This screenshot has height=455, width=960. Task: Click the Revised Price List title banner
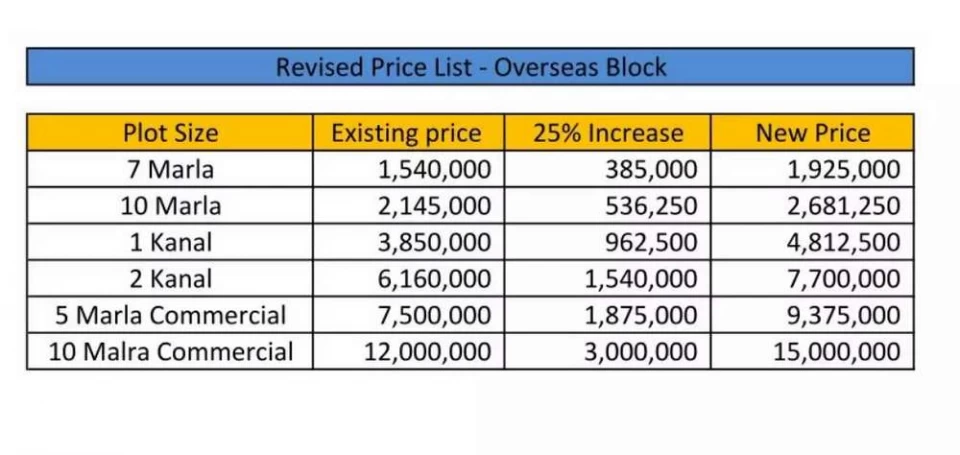click(470, 67)
